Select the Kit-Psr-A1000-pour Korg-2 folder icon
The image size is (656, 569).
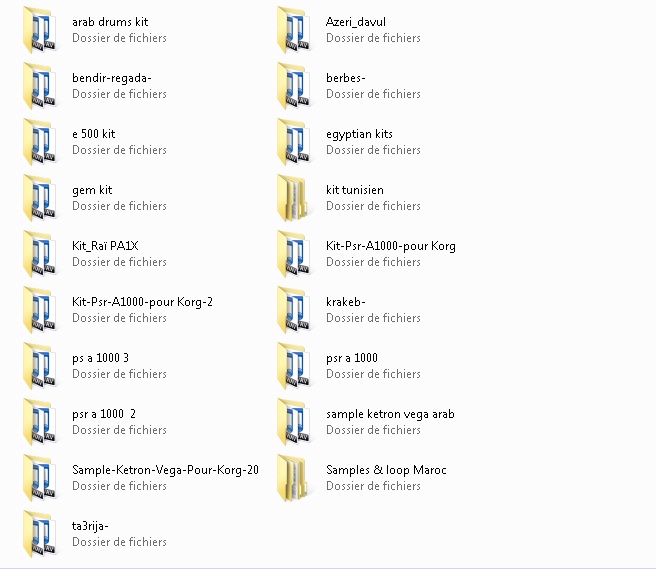40,310
